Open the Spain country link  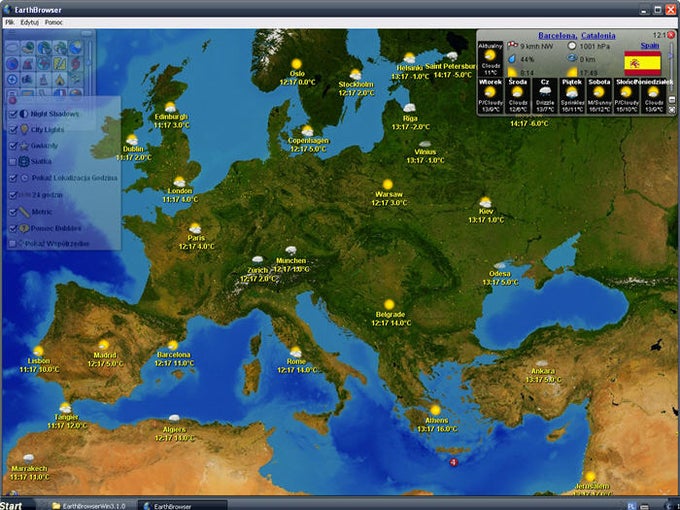coord(650,46)
